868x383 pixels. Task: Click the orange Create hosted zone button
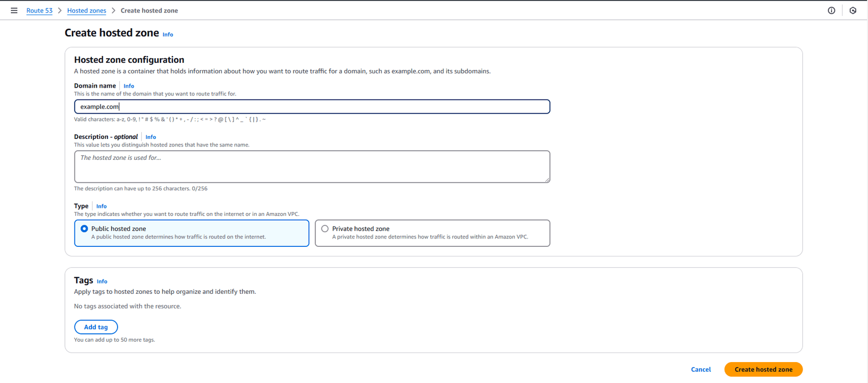point(763,369)
